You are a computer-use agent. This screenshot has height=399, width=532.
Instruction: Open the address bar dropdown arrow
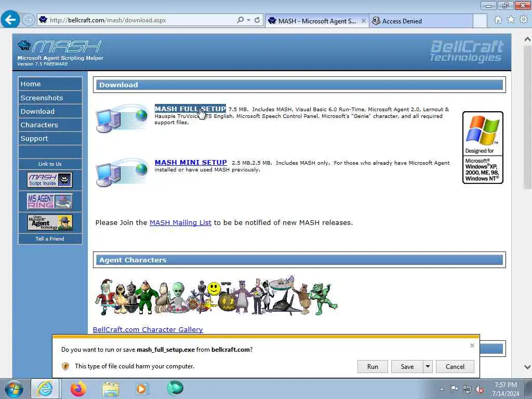pyautogui.click(x=249, y=20)
